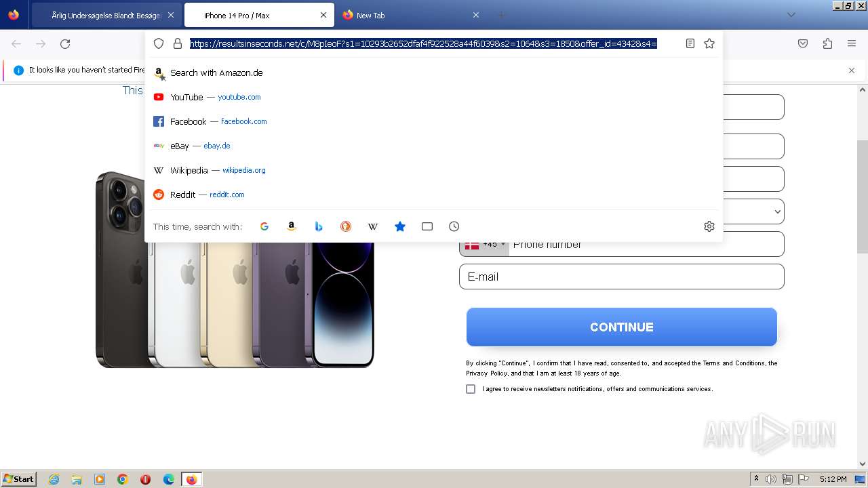Open search settings gear icon
Viewport: 868px width, 488px height.
(709, 226)
